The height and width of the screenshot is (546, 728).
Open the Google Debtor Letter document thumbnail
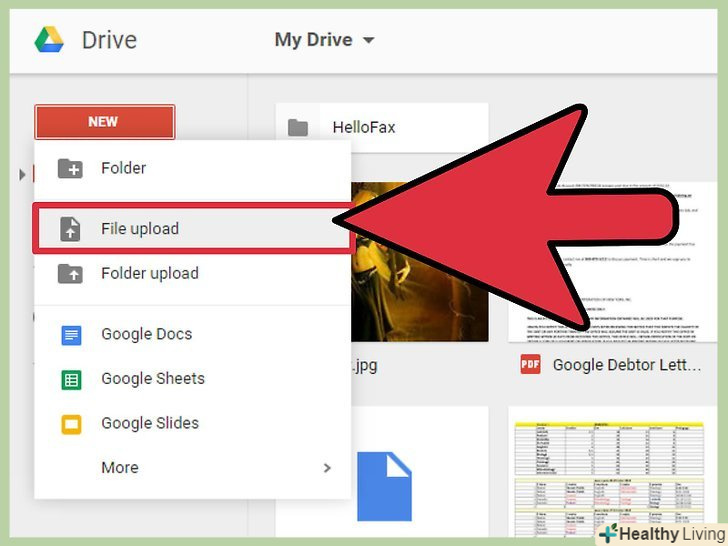(613, 262)
